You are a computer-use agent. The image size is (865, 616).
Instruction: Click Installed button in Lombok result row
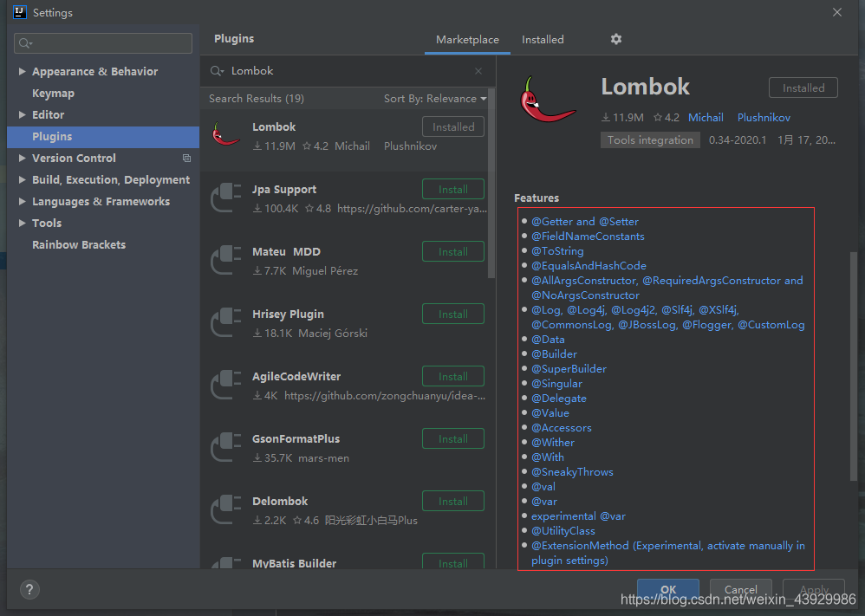[x=453, y=126]
